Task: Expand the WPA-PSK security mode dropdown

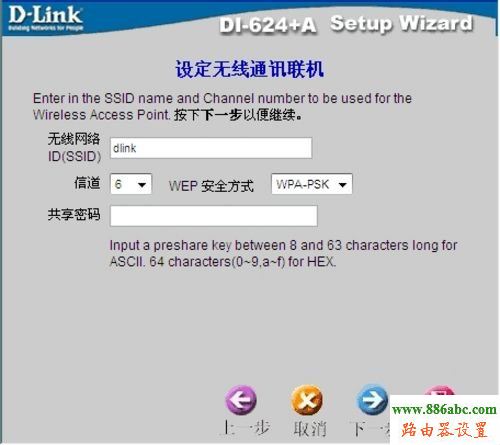Action: tap(312, 184)
